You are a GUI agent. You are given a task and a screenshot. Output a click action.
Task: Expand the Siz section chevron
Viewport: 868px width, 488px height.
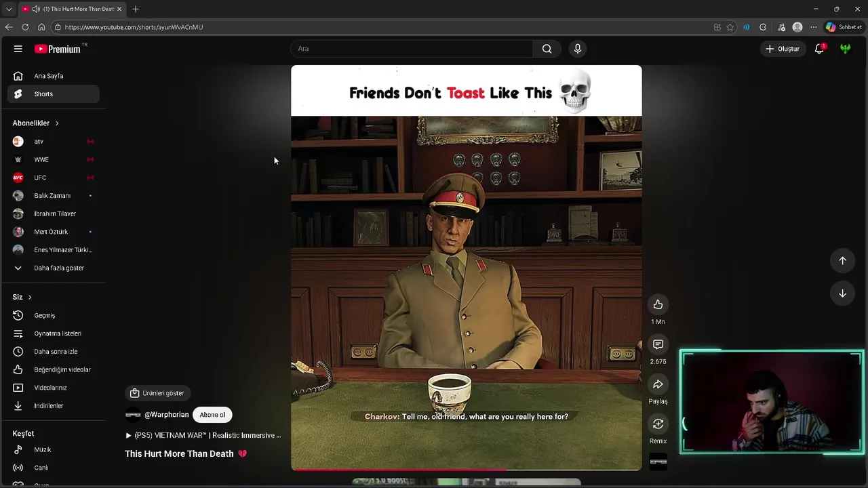coord(30,297)
